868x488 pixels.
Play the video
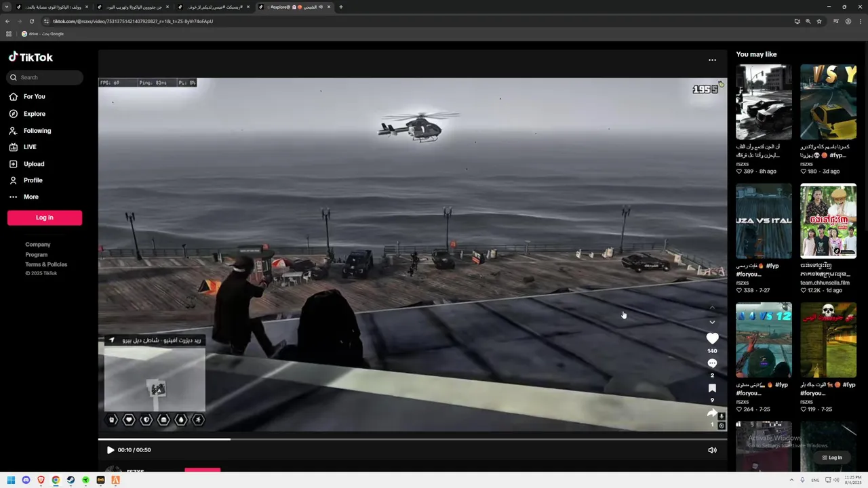point(111,450)
